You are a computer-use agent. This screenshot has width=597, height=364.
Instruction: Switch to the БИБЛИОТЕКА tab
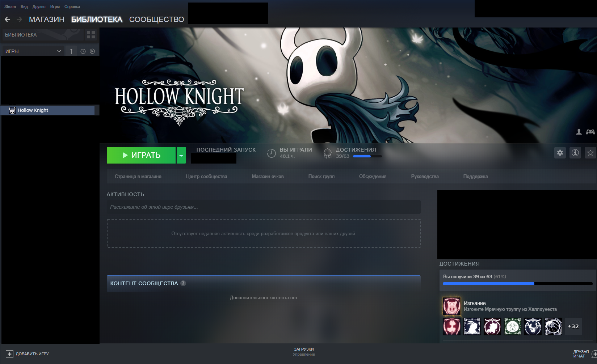coord(97,20)
